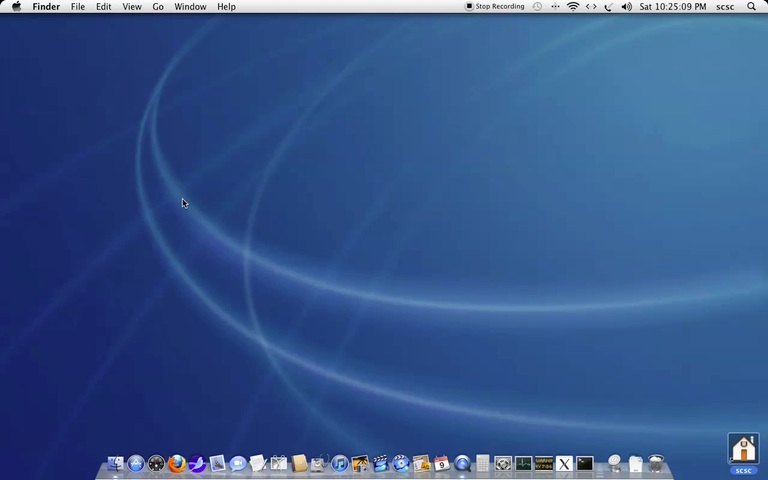This screenshot has height=480, width=768.
Task: Launch Firefox from the Dock
Action: pyautogui.click(x=177, y=463)
